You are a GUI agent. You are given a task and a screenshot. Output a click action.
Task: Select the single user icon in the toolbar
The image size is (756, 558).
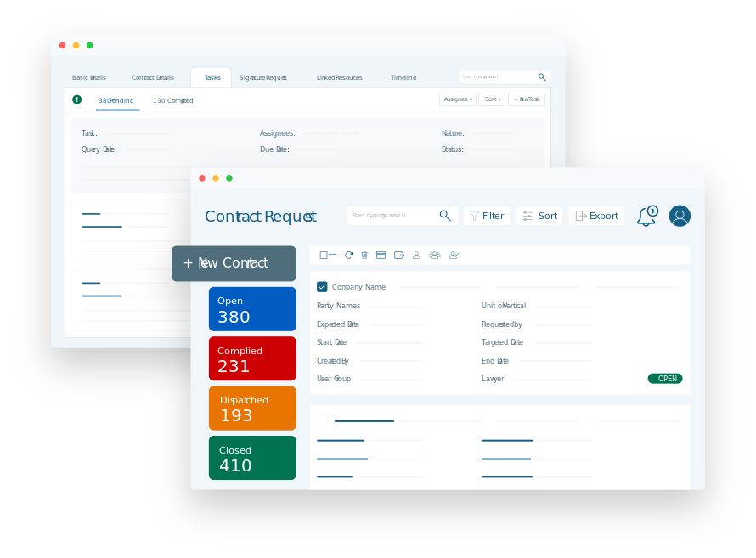coord(416,255)
